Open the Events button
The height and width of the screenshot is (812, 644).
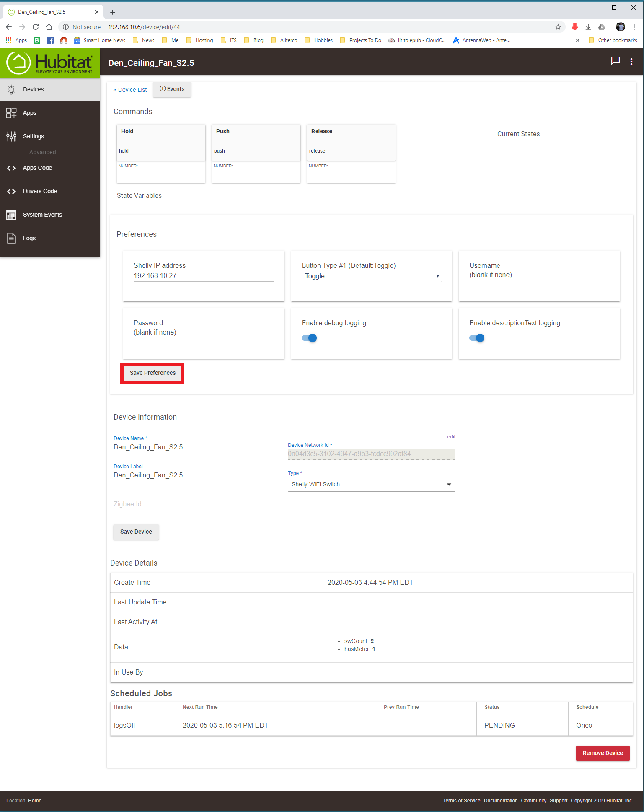[172, 89]
